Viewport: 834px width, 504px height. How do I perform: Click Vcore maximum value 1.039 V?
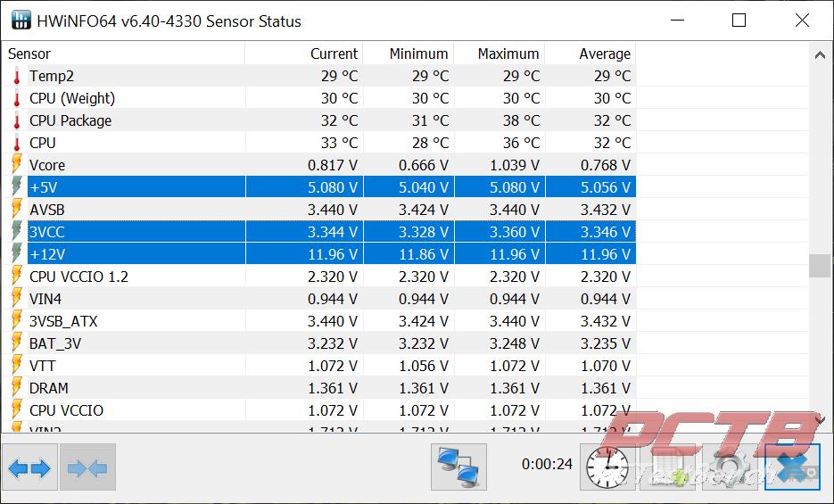(515, 165)
